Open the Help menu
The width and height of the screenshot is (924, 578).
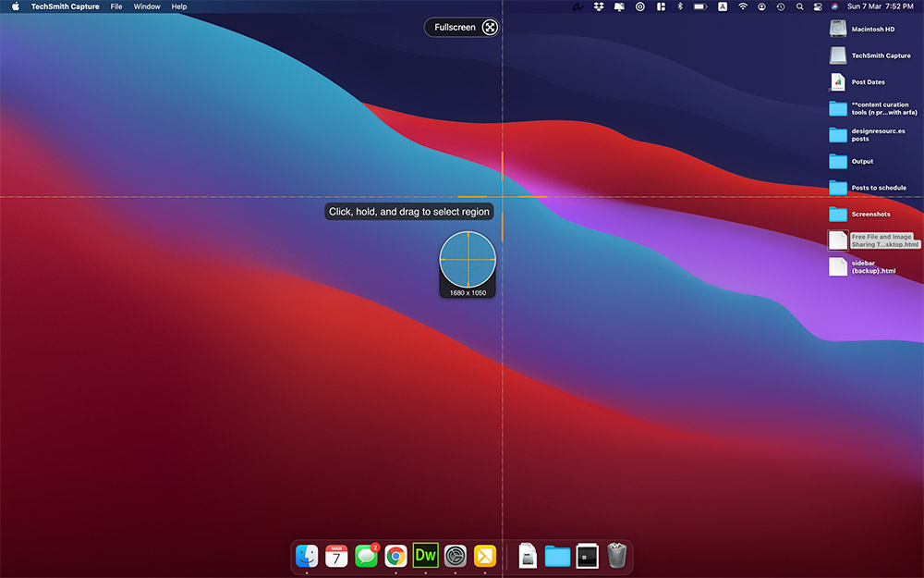pos(179,6)
